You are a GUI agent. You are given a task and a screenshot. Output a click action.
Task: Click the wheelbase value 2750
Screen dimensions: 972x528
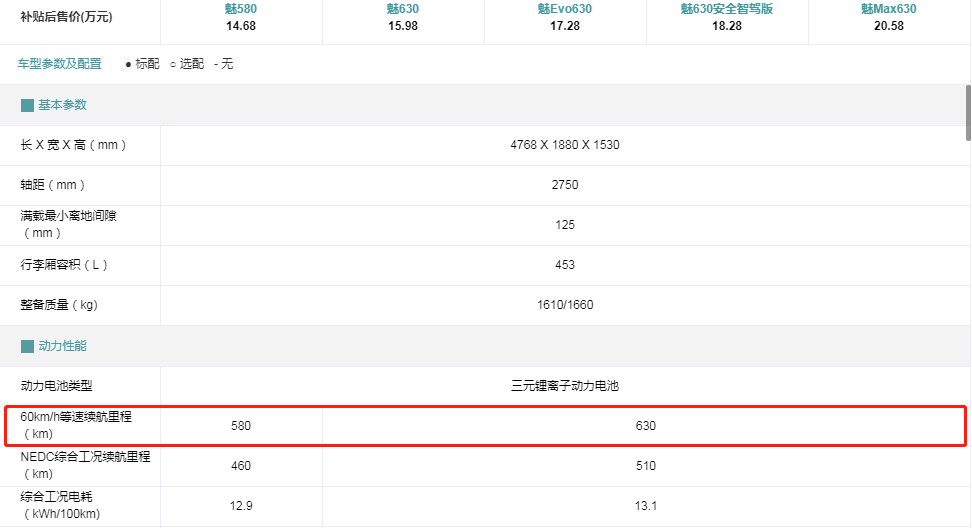point(565,185)
